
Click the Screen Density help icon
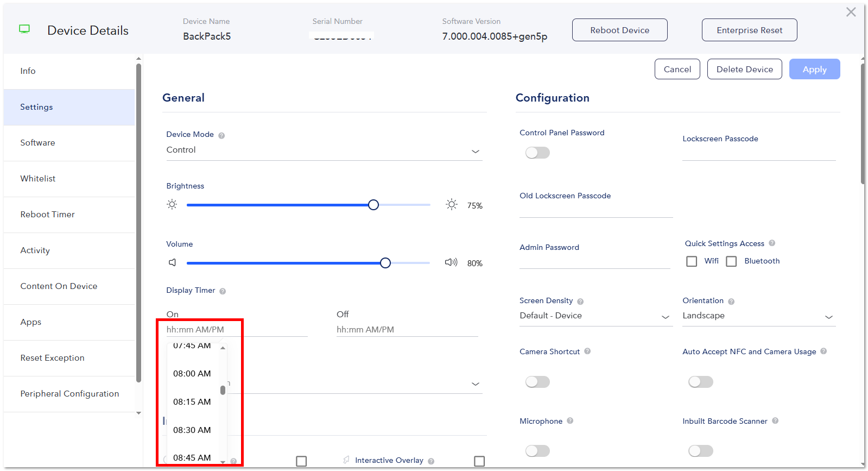[580, 302]
